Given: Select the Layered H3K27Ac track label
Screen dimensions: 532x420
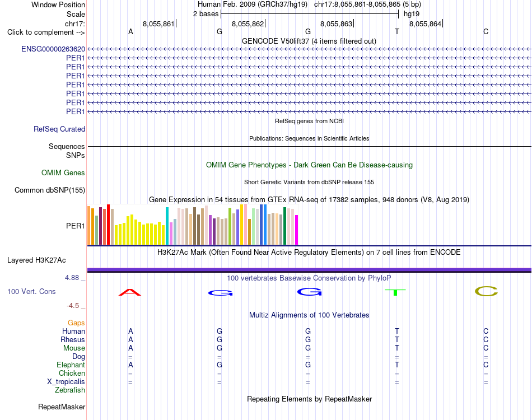Looking at the screenshot, I should [36, 260].
